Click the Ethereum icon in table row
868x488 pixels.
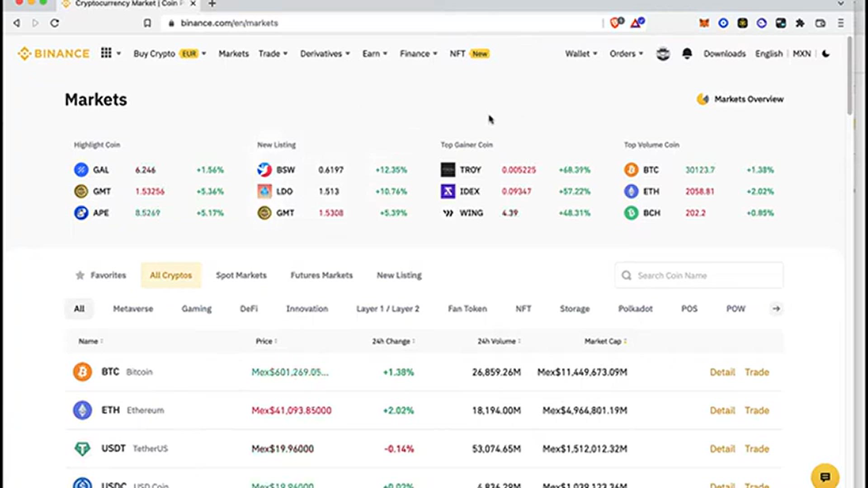(x=82, y=410)
